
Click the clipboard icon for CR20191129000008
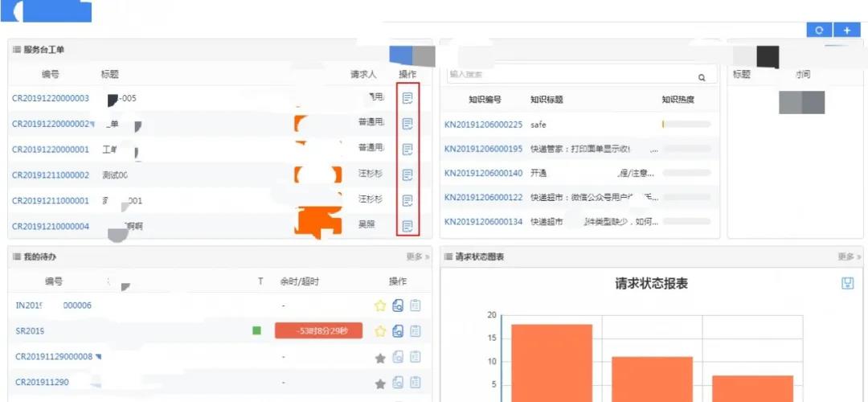tap(416, 357)
